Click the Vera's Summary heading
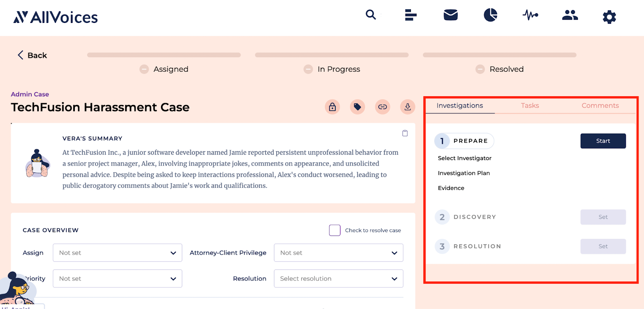Screen dimensions: 644x309 92,139
